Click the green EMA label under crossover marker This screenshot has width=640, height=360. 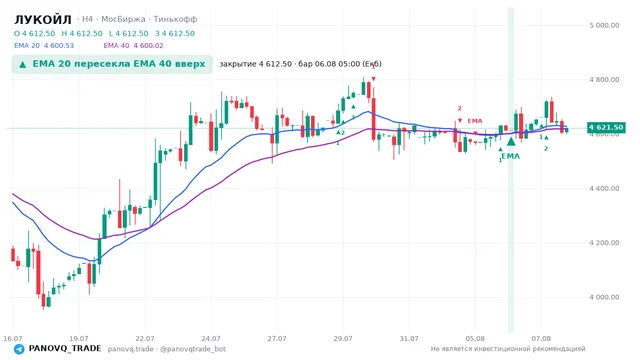pyautogui.click(x=511, y=156)
